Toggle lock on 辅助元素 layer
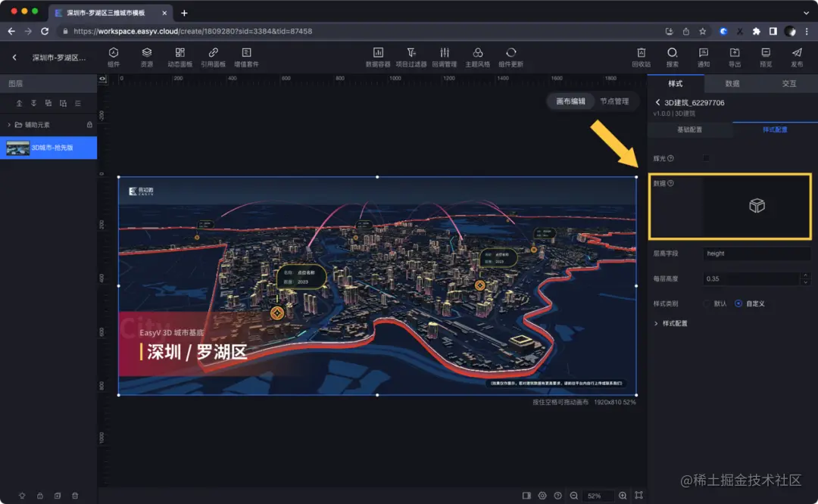 click(x=89, y=125)
